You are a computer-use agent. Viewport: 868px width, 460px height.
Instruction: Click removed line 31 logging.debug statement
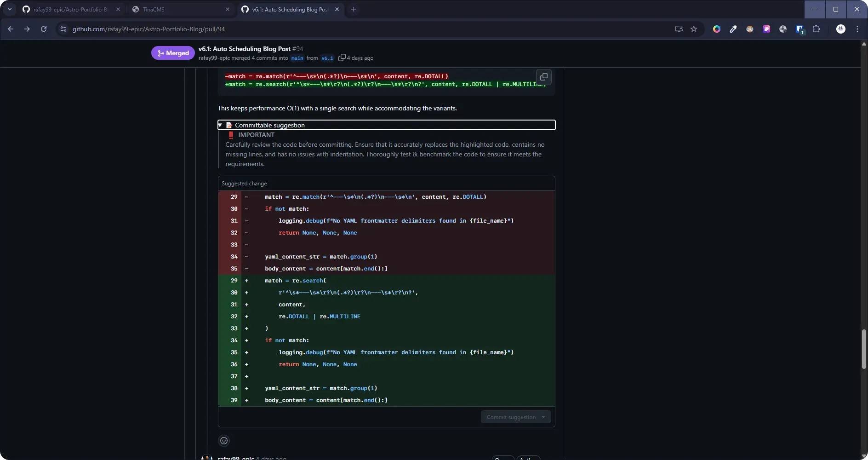pos(386,221)
